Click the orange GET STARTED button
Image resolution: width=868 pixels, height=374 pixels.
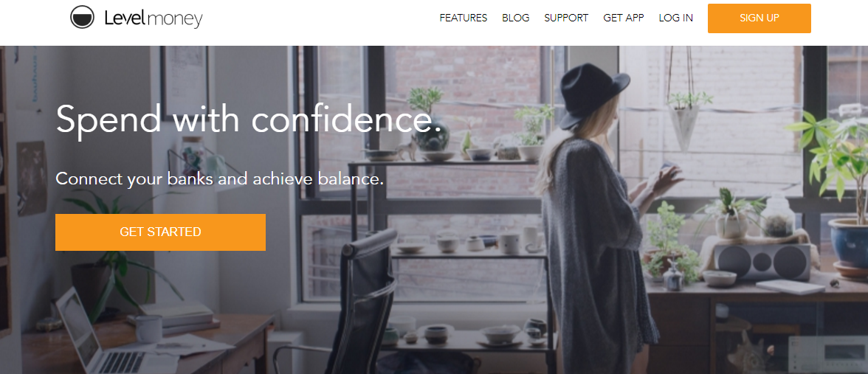pyautogui.click(x=161, y=232)
